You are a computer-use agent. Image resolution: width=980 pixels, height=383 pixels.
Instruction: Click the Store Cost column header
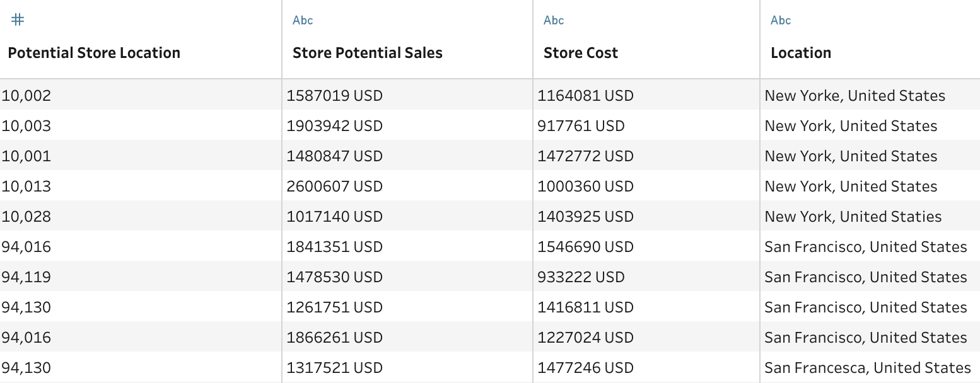tap(580, 53)
